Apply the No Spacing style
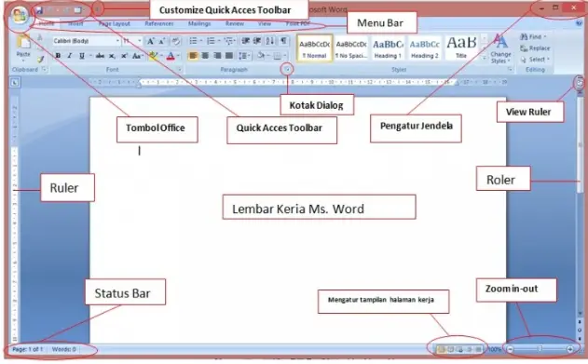 pos(351,47)
